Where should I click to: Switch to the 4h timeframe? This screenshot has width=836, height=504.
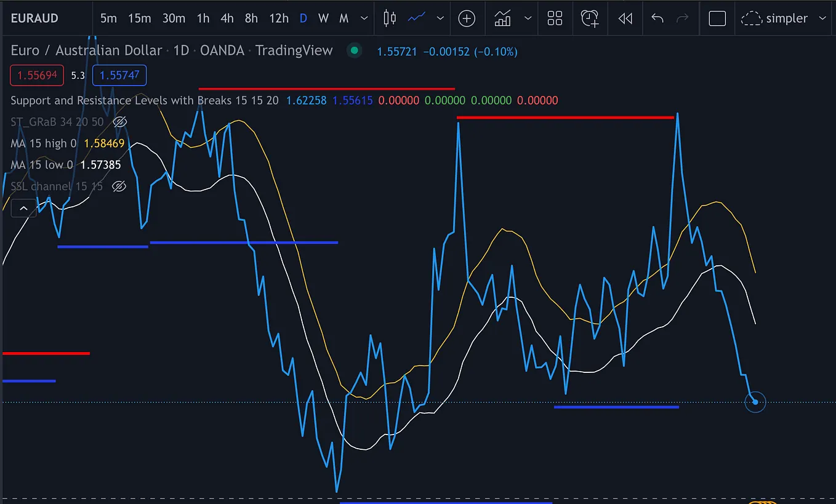click(227, 18)
